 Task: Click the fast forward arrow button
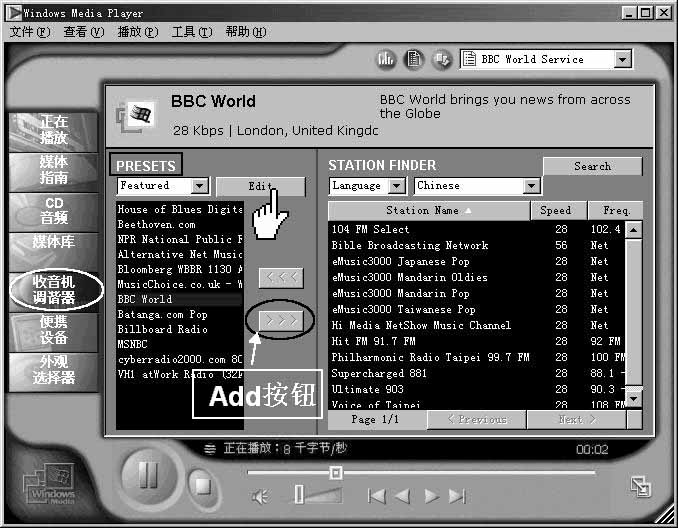(431, 496)
